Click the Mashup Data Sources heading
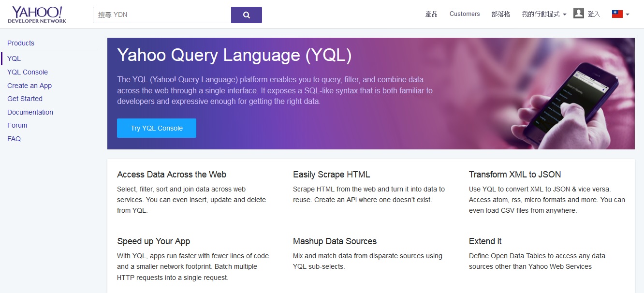644x293 pixels. [335, 241]
